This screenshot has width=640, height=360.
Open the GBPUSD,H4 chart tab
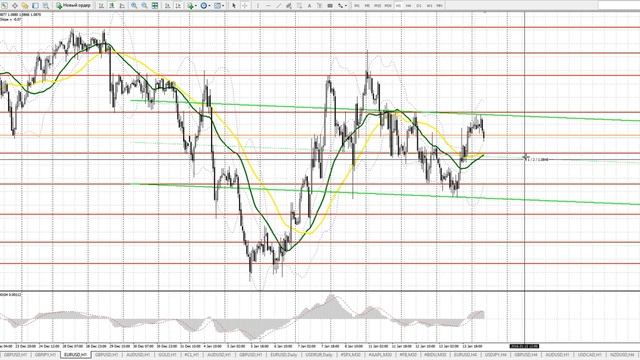tap(525, 355)
